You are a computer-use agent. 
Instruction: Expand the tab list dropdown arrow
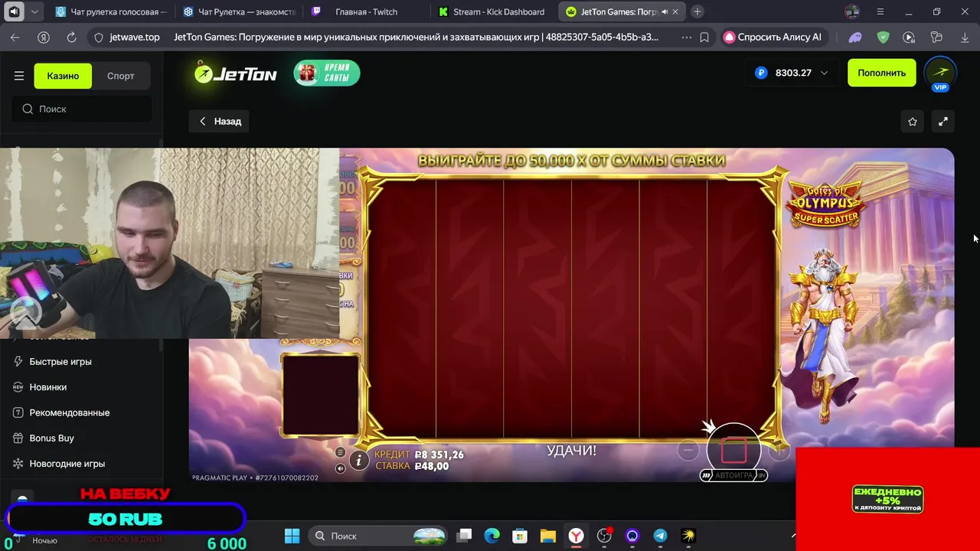(34, 11)
